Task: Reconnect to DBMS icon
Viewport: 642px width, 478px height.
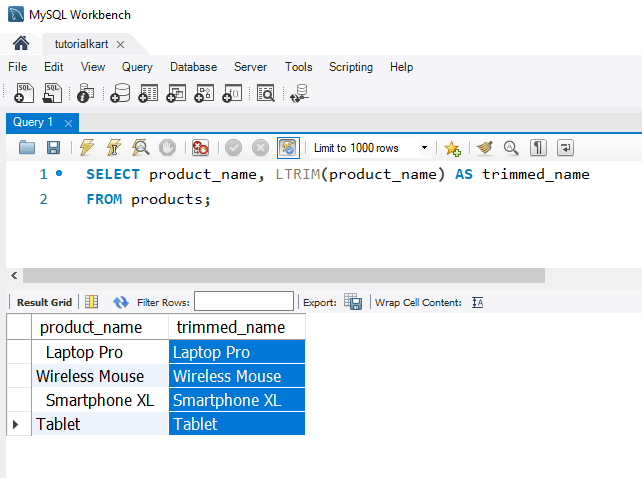Action: (x=299, y=93)
